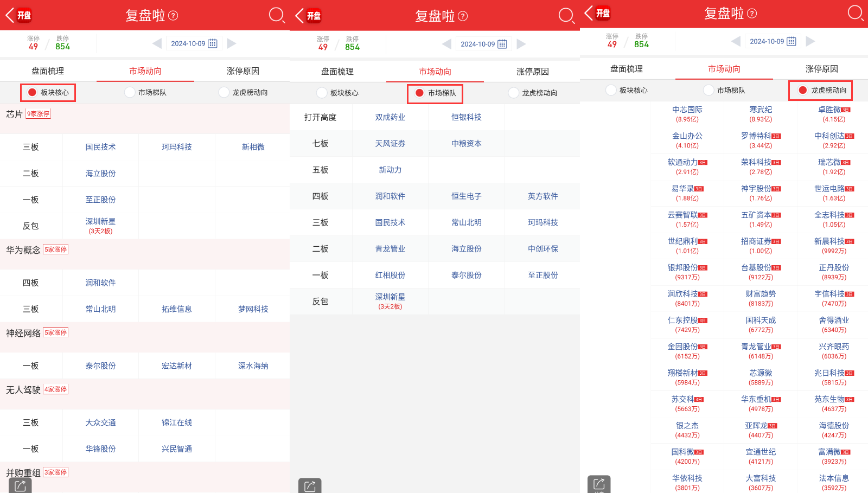This screenshot has width=868, height=493.
Task: Open 英方软件 in 四板 row
Action: (x=543, y=196)
